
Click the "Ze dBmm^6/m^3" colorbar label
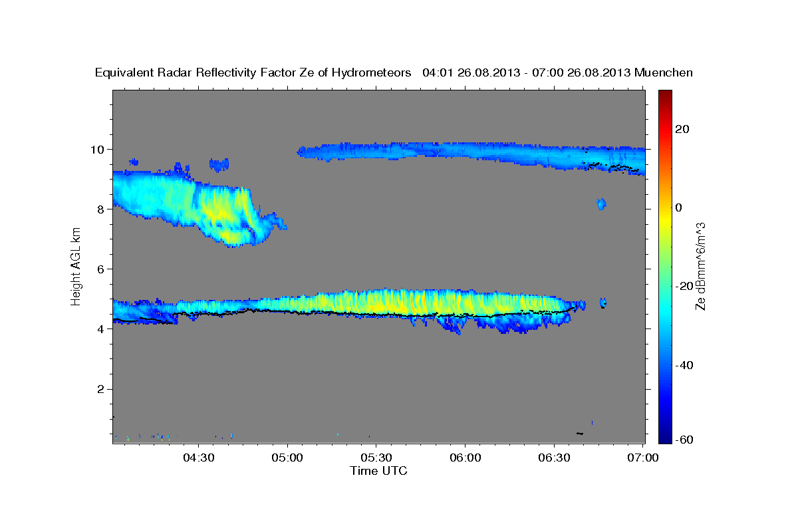700,266
